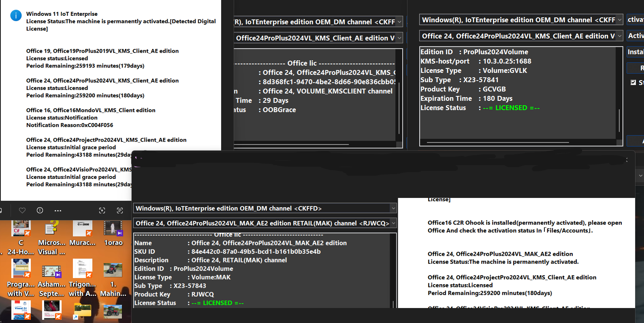Click the 29 Days time value
The image size is (644, 323).
click(x=275, y=100)
